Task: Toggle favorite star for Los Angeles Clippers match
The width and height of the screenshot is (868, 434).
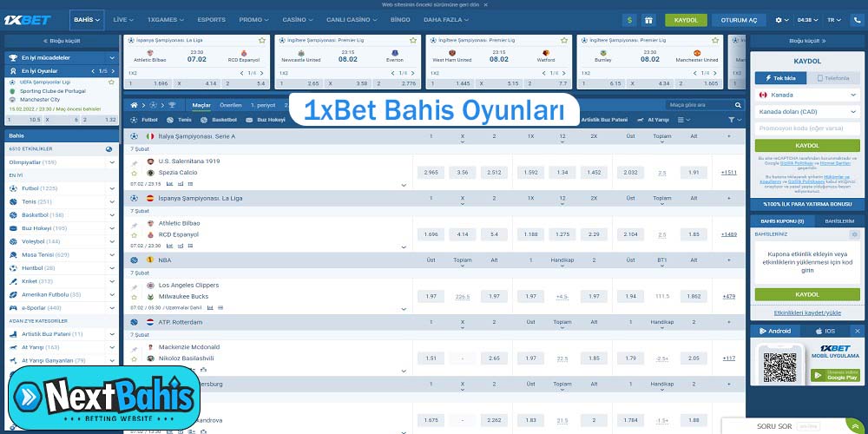Action: pos(134,297)
